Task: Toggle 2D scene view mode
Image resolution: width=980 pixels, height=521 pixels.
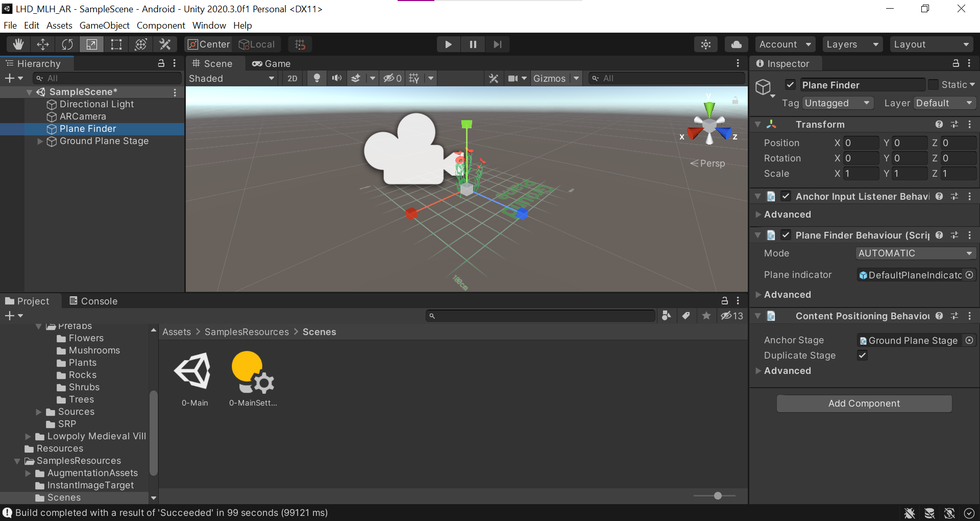Action: 292,78
